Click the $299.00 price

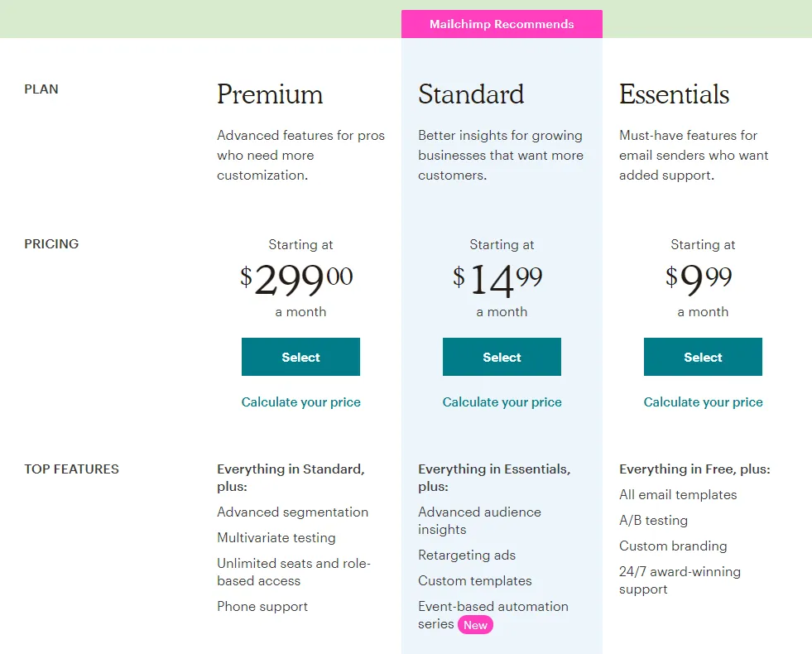coord(296,280)
